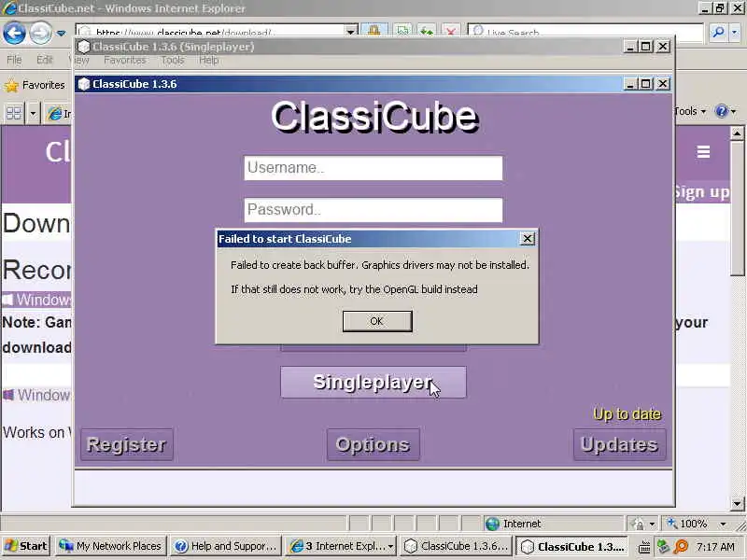
Task: Open the Register button in ClassiCube launcher
Action: (126, 444)
